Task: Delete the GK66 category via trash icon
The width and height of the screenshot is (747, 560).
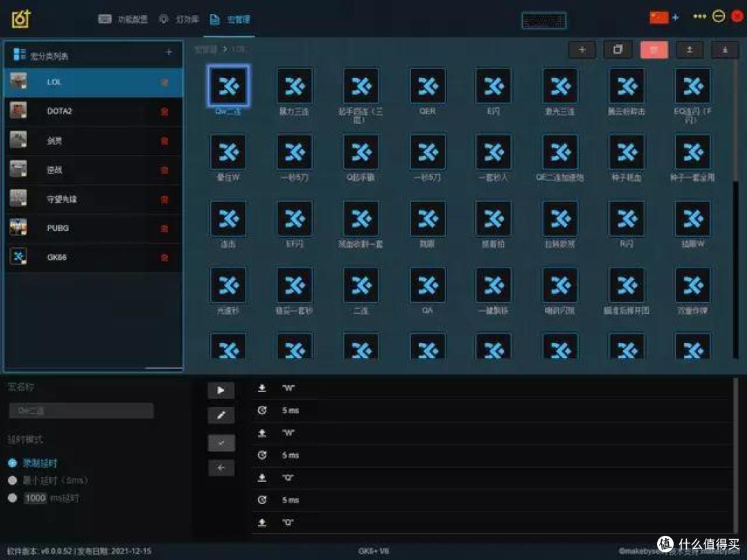Action: (165, 258)
